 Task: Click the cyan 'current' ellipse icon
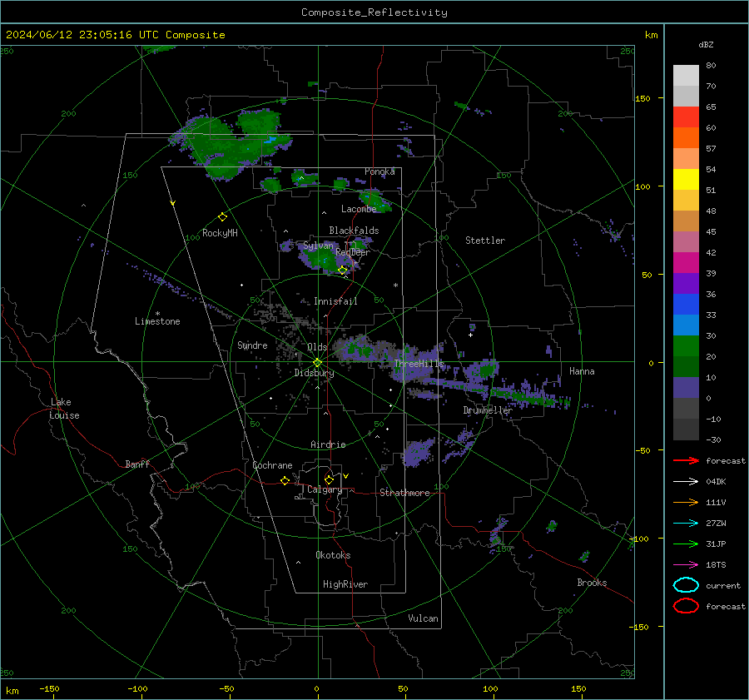pyautogui.click(x=686, y=585)
